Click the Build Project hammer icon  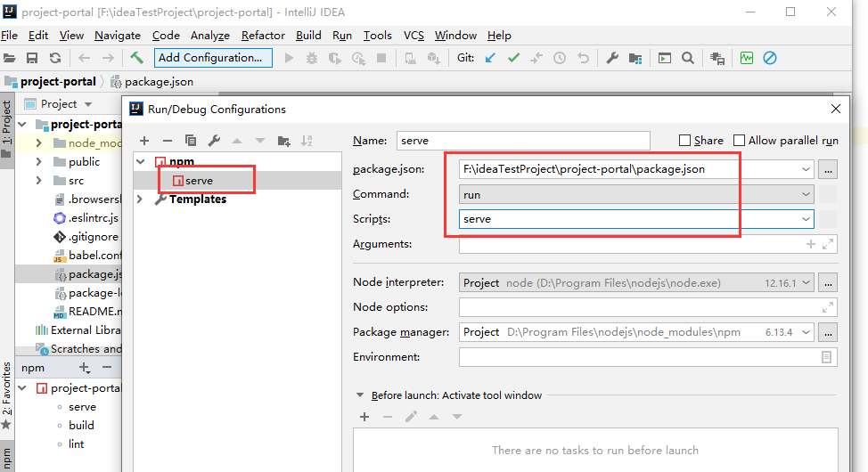[136, 57]
